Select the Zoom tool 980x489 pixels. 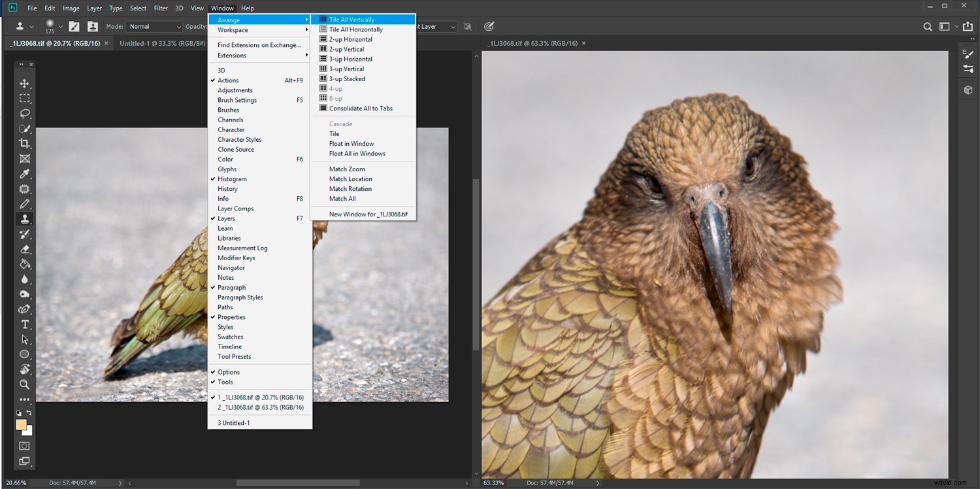point(25,385)
